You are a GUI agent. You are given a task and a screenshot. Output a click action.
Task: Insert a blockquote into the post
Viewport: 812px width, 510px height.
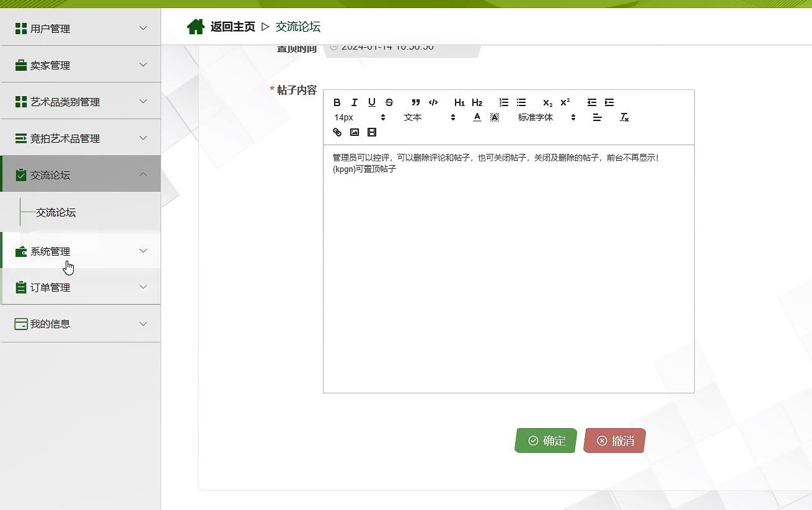(415, 102)
